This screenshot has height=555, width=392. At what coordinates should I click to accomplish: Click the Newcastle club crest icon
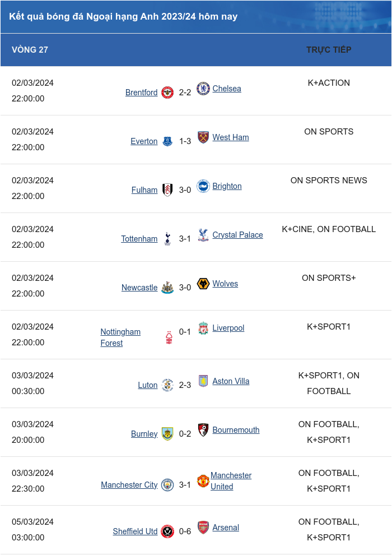coord(167,288)
